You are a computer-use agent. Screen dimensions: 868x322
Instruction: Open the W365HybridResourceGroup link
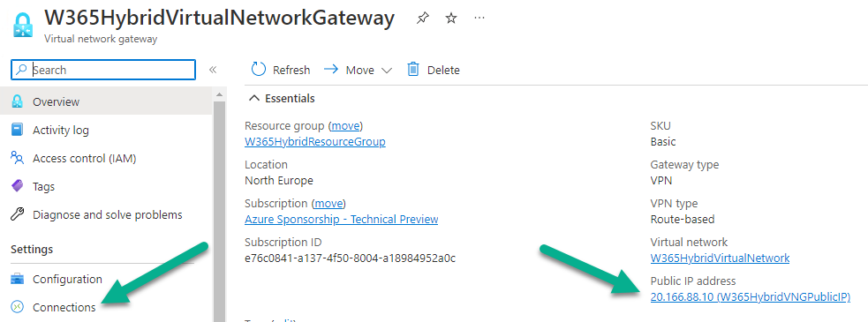click(315, 142)
